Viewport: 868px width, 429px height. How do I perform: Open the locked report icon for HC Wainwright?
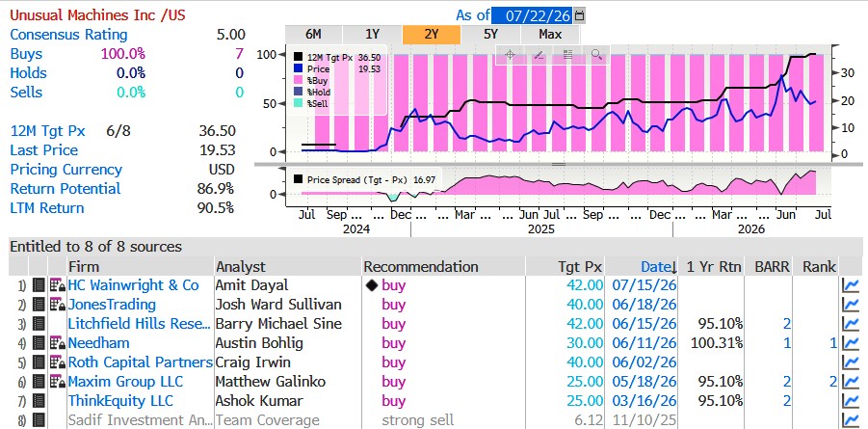point(58,286)
